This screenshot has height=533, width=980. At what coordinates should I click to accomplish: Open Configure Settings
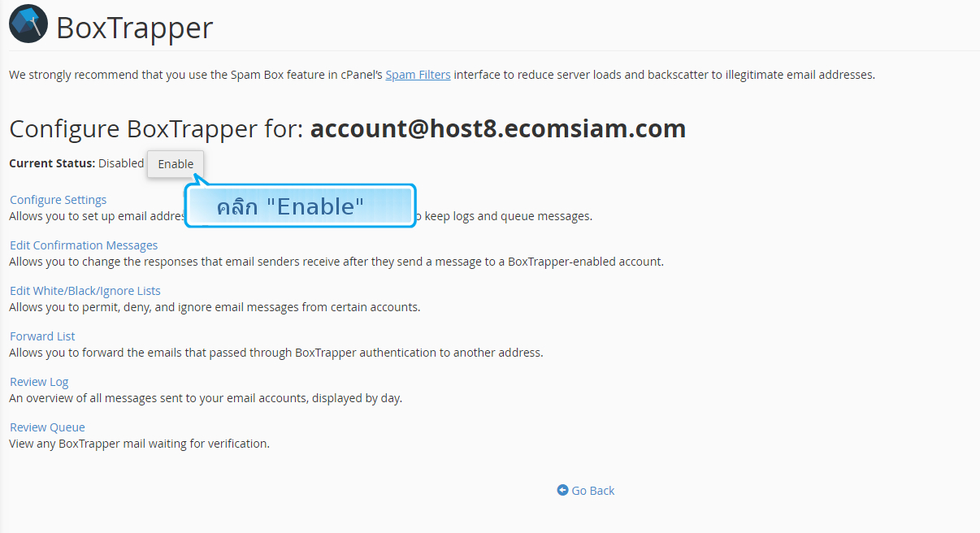point(58,200)
